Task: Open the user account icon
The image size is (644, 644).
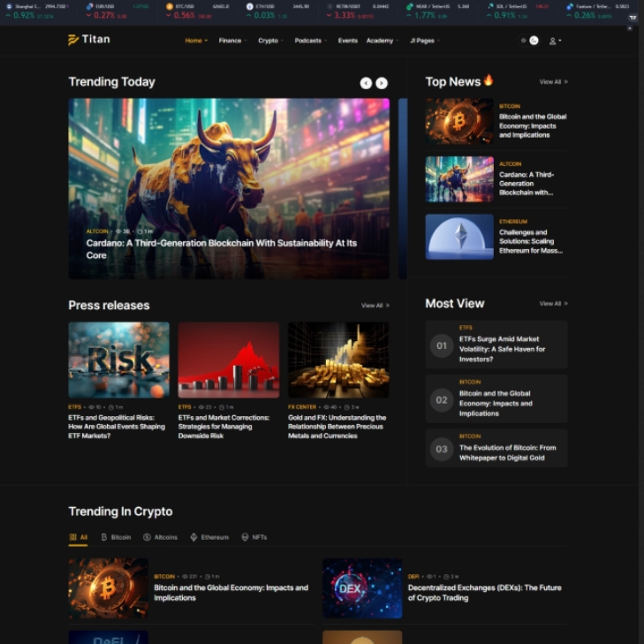Action: (x=555, y=41)
